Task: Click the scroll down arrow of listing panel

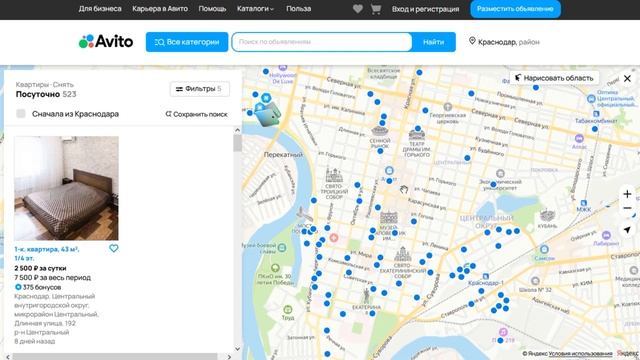Action: (x=237, y=349)
